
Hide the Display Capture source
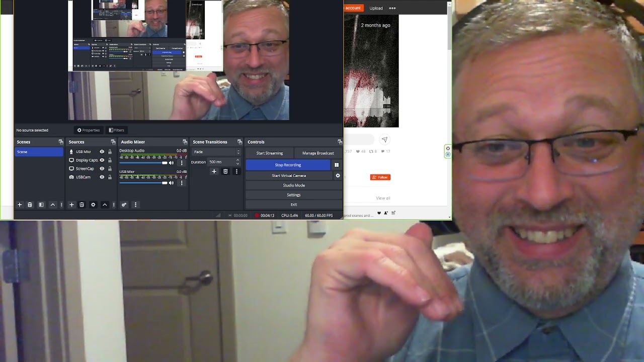[102, 160]
